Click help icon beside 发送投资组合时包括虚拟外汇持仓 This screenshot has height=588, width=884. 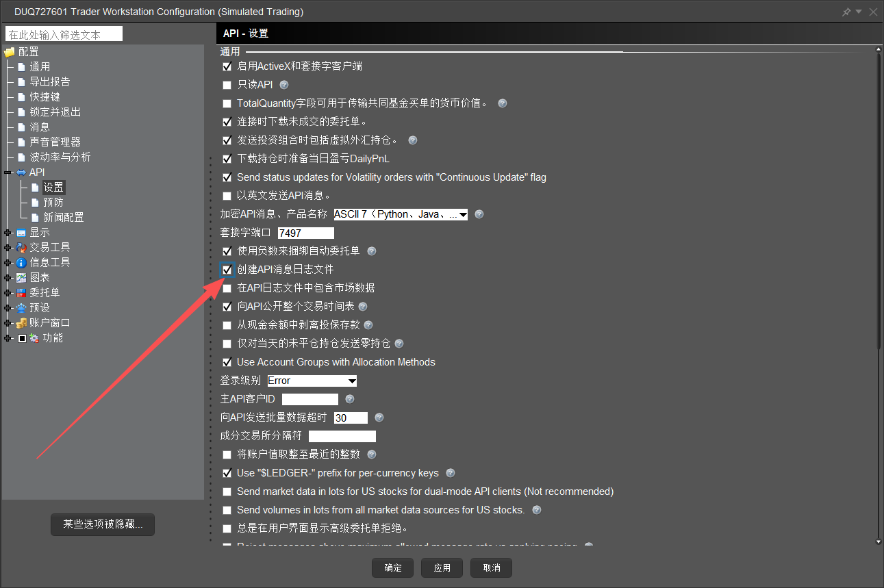pos(412,140)
